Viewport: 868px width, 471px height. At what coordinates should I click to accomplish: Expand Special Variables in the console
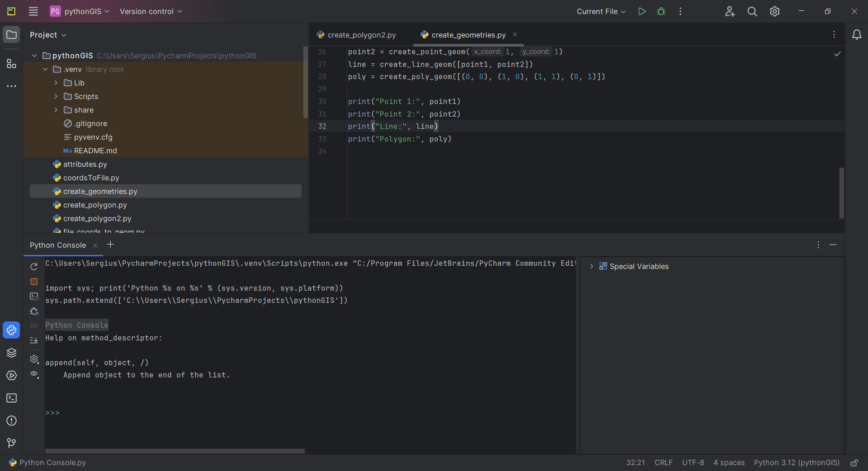point(591,266)
